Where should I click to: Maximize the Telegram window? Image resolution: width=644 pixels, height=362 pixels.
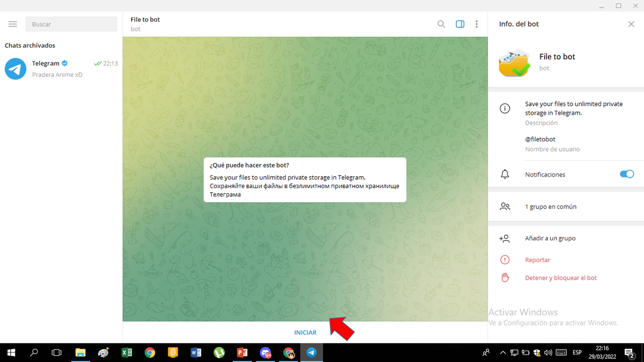tap(619, 6)
